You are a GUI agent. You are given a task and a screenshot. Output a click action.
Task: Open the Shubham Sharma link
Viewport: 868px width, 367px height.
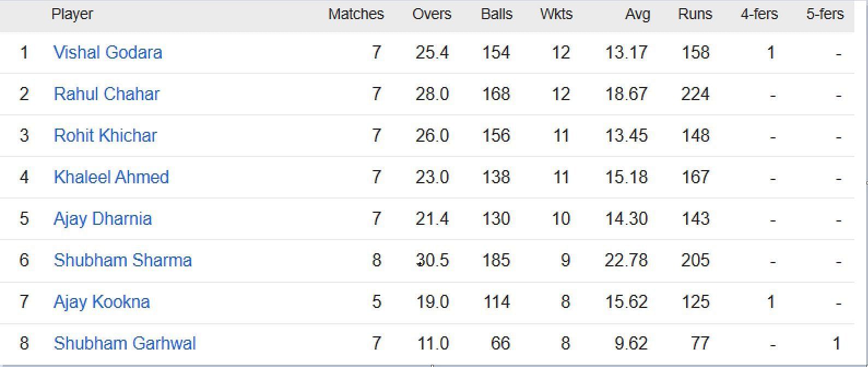click(123, 260)
